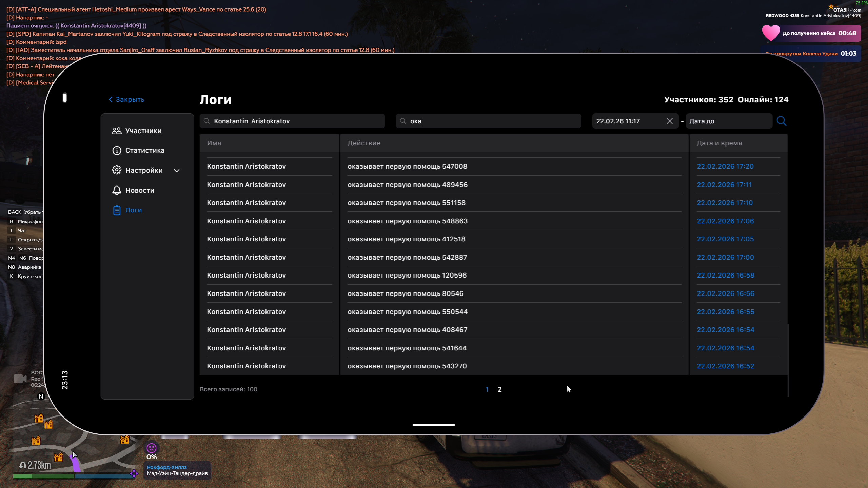This screenshot has height=488, width=868.
Task: Click the purple sad face mood icon
Action: [x=151, y=448]
